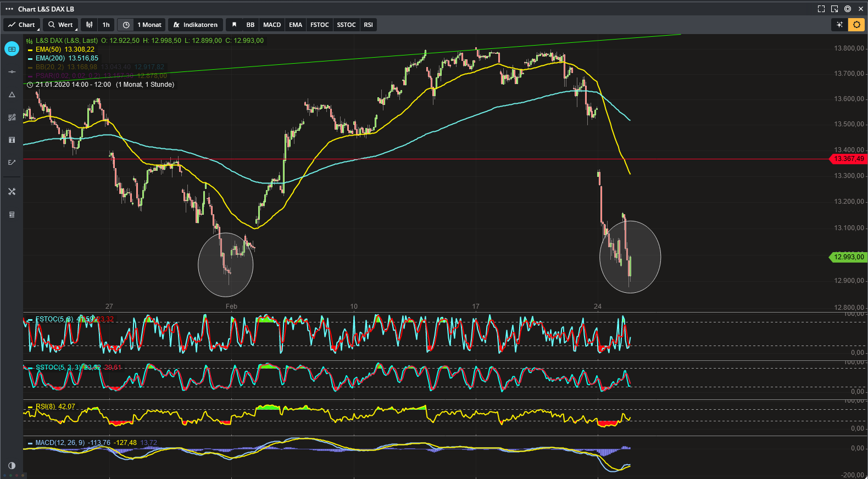Screen dimensions: 868x479
Task: Toggle the BB indicator button
Action: pos(251,25)
